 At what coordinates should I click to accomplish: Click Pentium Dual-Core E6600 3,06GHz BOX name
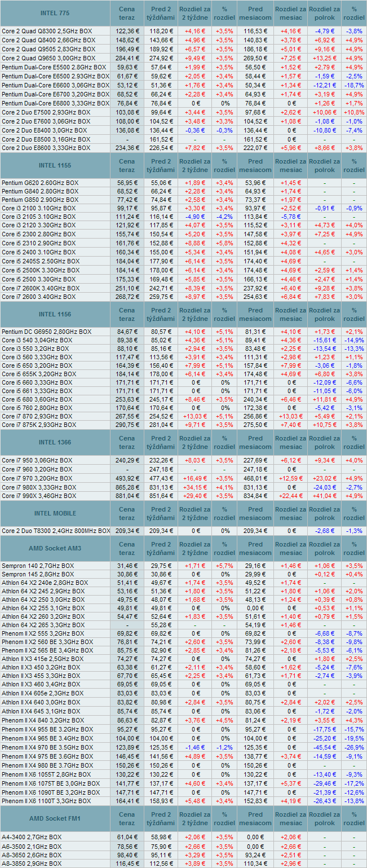[x=55, y=85]
